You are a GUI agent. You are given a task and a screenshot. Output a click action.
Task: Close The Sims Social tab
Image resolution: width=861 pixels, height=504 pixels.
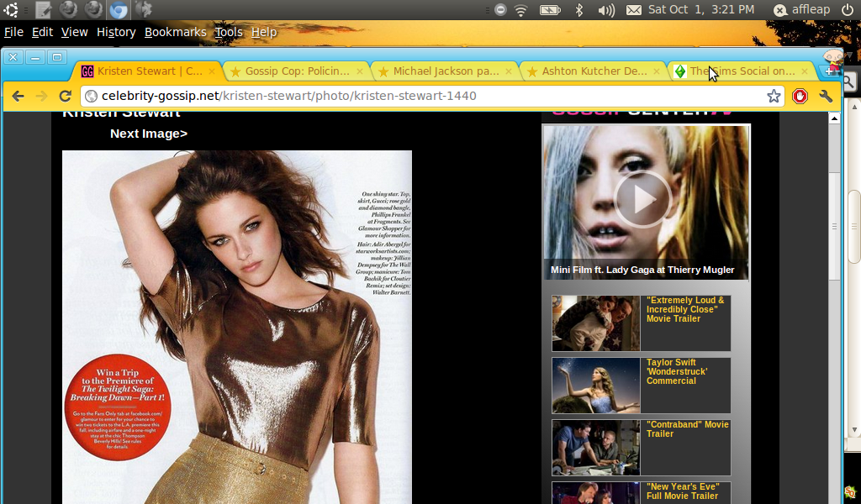pos(805,71)
